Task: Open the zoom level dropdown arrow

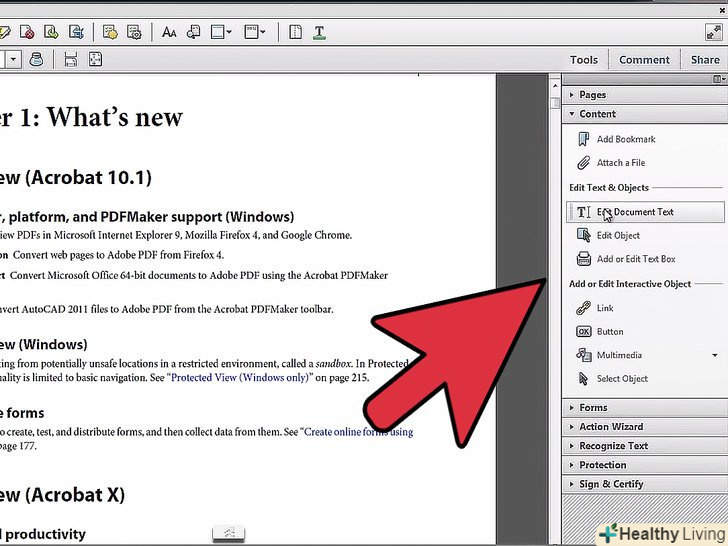Action: pyautogui.click(x=13, y=59)
